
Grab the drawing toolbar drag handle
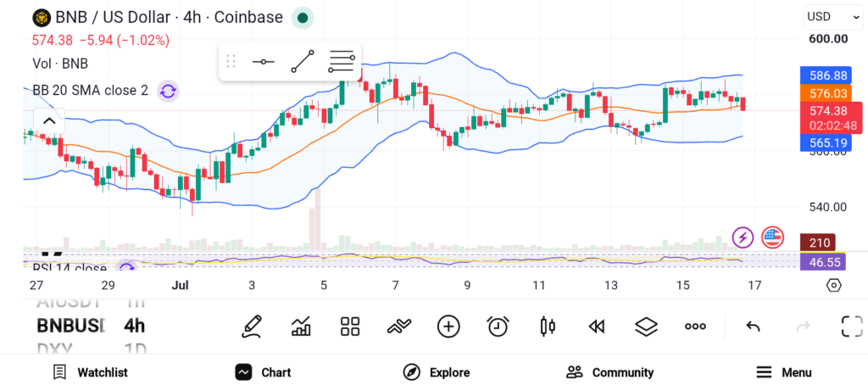(x=231, y=61)
